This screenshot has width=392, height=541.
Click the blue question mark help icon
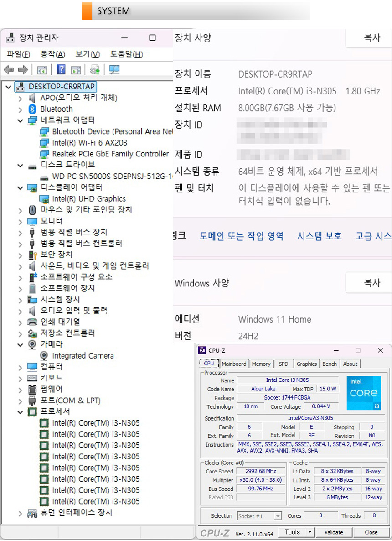click(61, 70)
